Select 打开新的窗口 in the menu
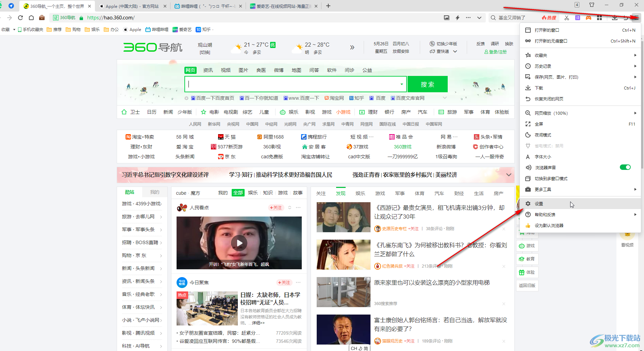 pyautogui.click(x=580, y=30)
